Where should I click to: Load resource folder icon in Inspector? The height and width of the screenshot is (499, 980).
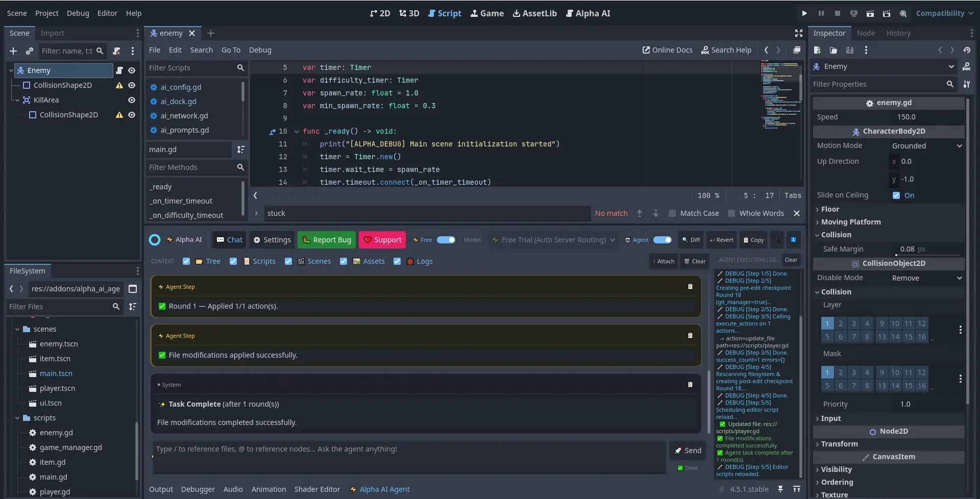(834, 50)
